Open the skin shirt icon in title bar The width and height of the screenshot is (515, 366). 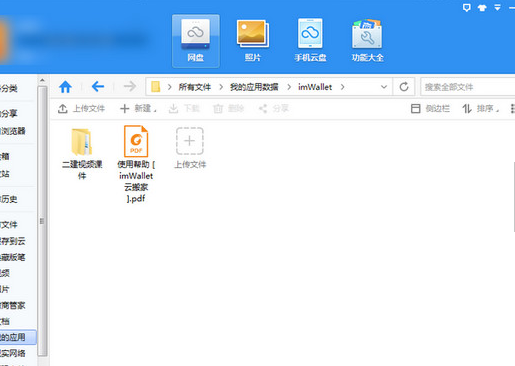coord(482,8)
